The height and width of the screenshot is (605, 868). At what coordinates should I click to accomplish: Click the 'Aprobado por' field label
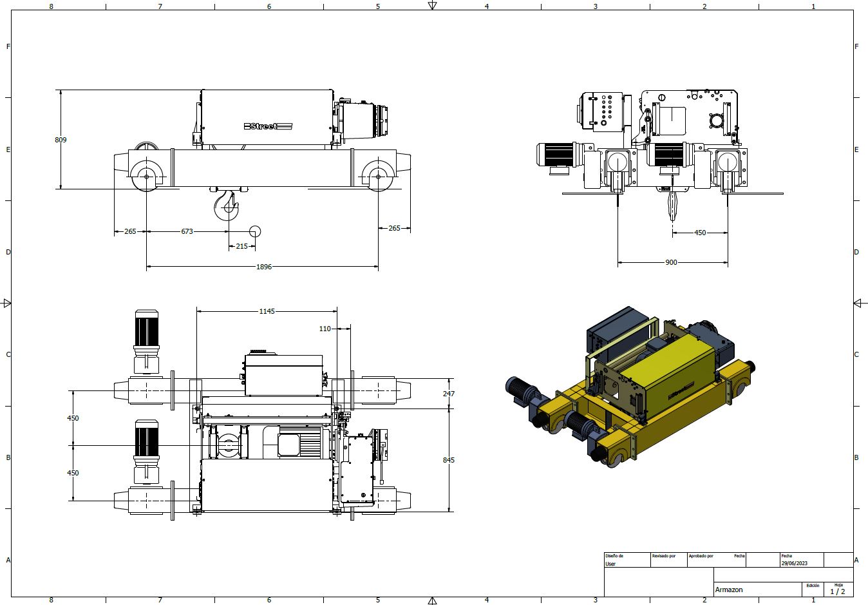coord(701,555)
